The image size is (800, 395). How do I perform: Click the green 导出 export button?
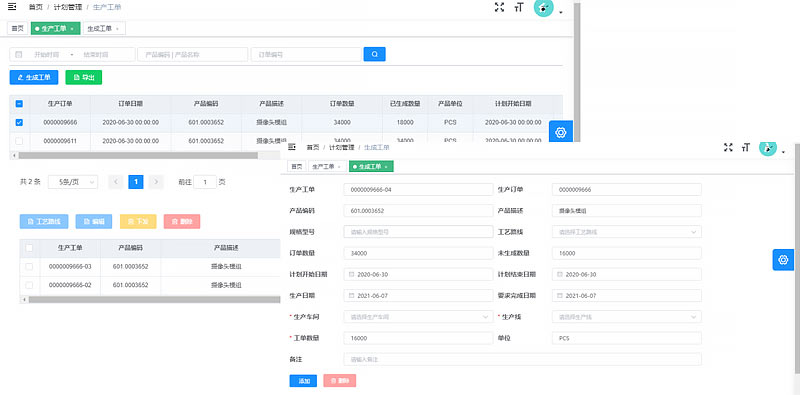(x=84, y=78)
